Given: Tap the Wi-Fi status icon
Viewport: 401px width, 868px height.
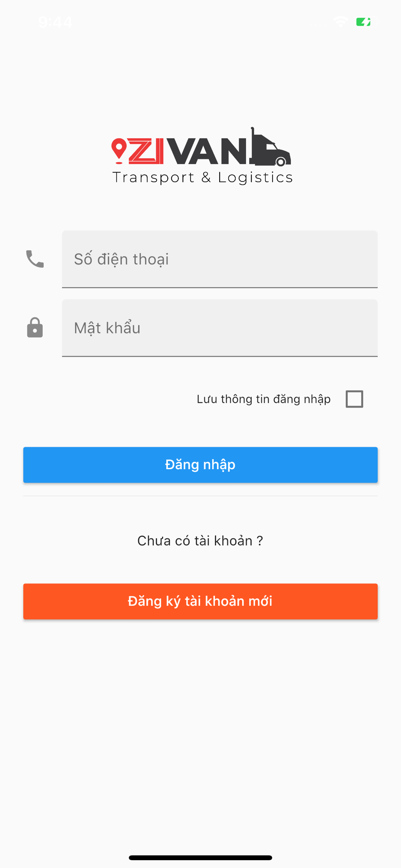Looking at the screenshot, I should click(341, 21).
